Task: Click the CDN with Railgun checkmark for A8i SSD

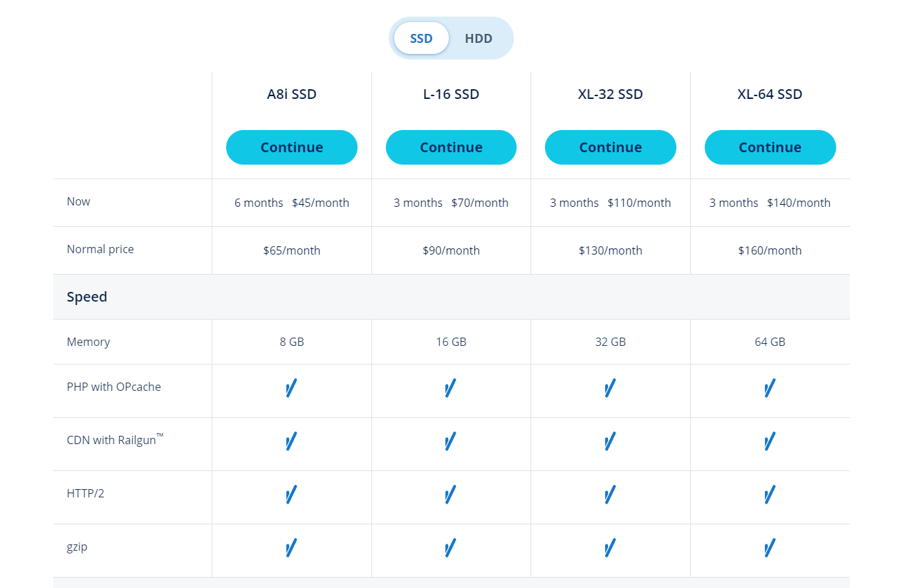Action: (x=291, y=441)
